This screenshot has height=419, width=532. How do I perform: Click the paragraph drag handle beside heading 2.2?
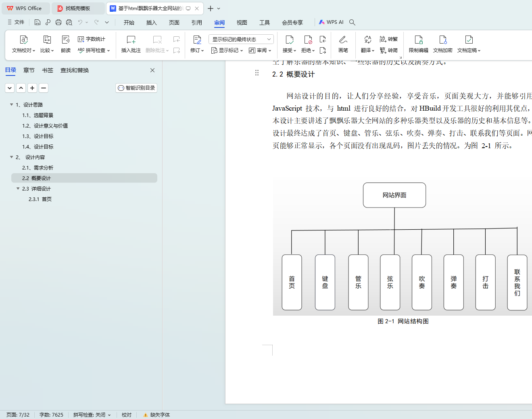pos(257,73)
